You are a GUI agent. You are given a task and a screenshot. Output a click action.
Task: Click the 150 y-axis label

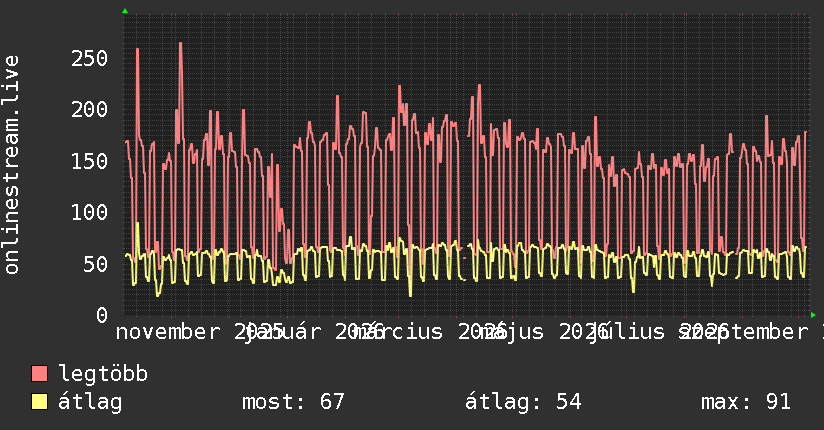tap(89, 161)
